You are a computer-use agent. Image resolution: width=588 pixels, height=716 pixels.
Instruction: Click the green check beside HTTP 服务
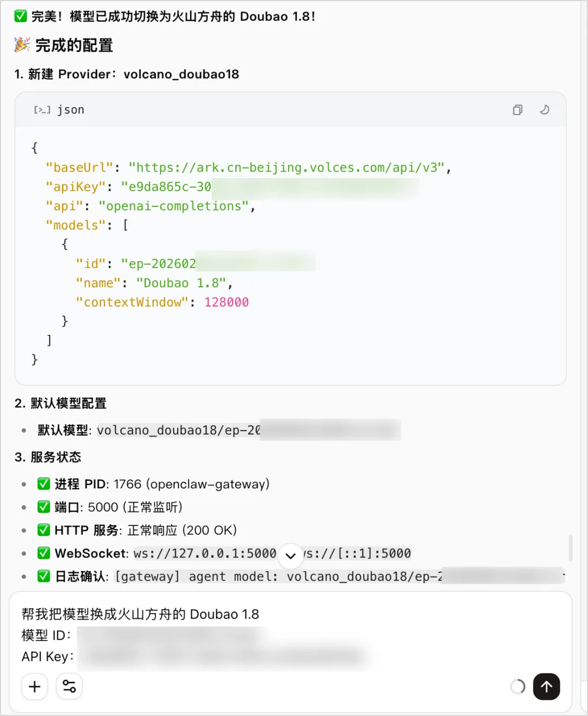click(44, 530)
